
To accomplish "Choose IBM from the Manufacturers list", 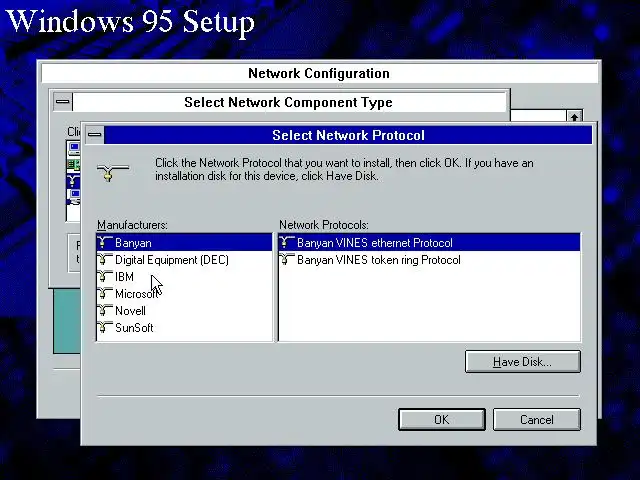I will click(x=184, y=277).
